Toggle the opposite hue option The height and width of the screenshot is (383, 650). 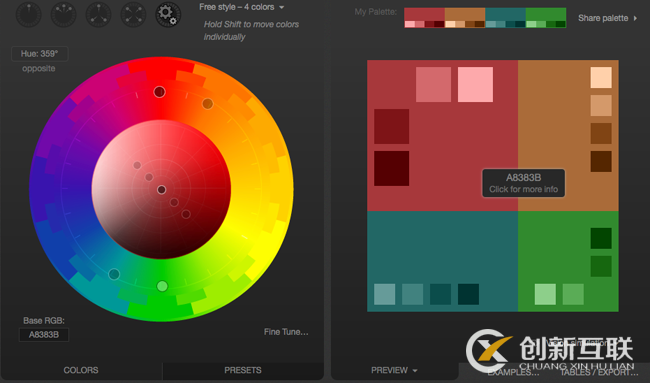[x=39, y=68]
